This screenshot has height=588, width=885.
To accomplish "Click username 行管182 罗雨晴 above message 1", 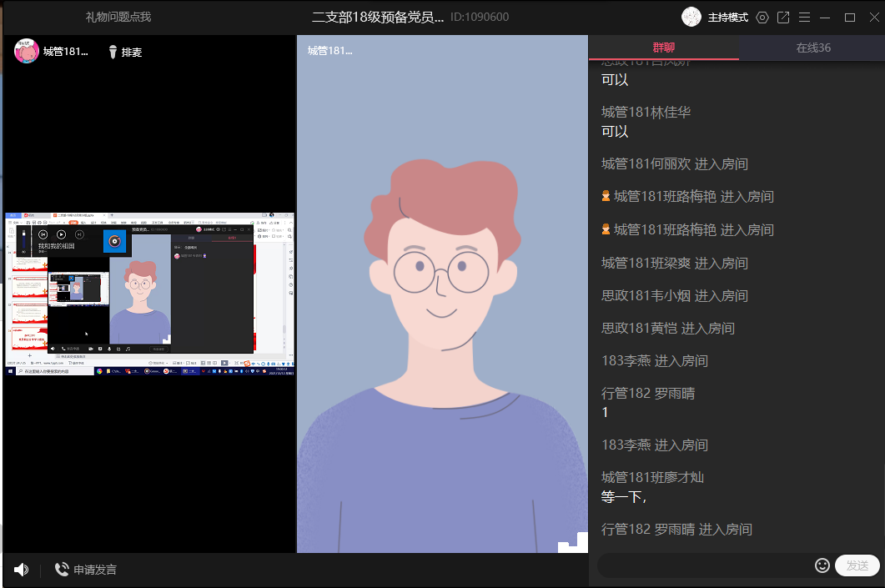I will (x=647, y=394).
